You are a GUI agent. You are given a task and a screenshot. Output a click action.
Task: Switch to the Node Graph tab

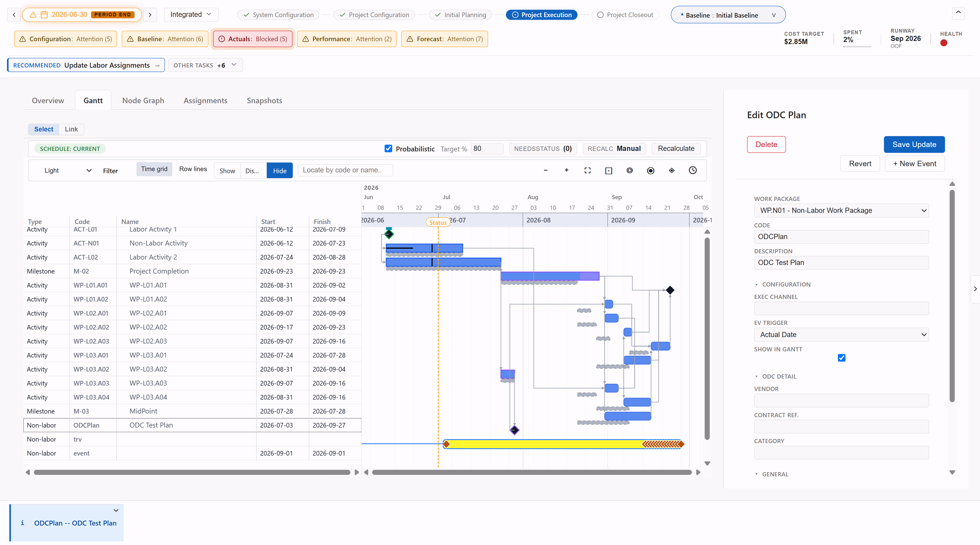tap(143, 101)
